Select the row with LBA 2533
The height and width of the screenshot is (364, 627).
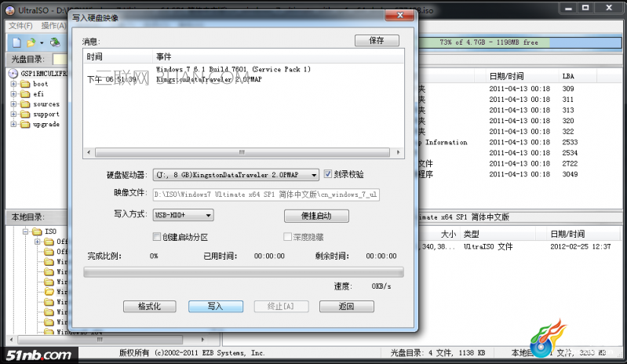(x=520, y=142)
